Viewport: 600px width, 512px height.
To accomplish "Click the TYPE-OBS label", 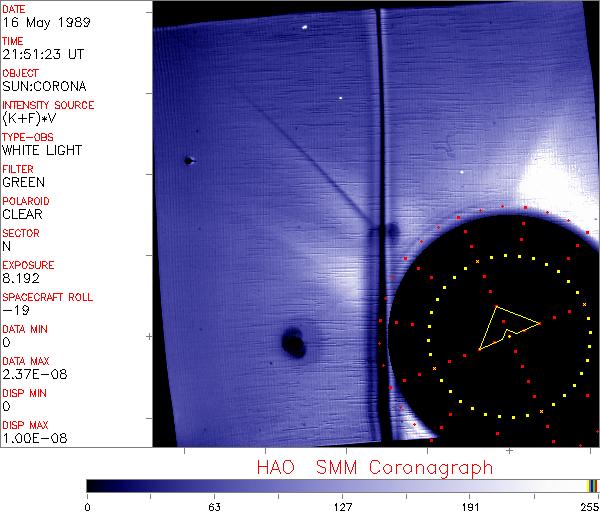I will pyautogui.click(x=28, y=137).
